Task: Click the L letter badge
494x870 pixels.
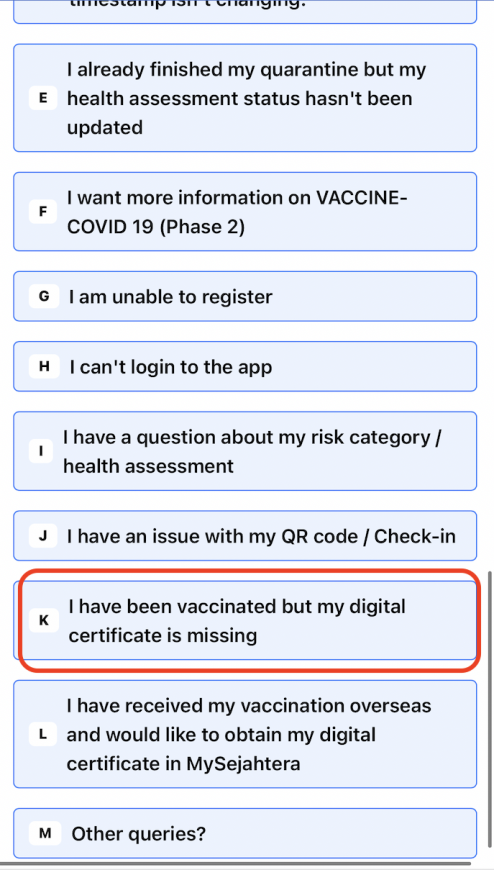Action: pos(43,734)
